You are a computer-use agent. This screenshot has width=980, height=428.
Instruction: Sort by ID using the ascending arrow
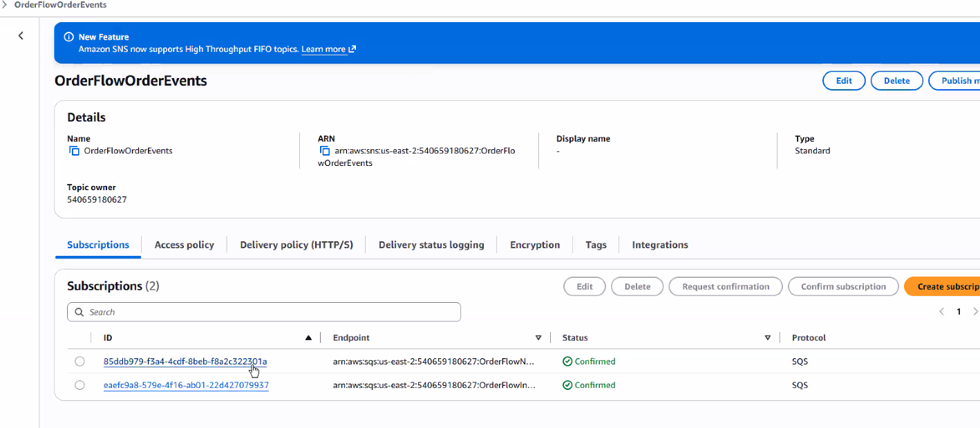tap(309, 338)
